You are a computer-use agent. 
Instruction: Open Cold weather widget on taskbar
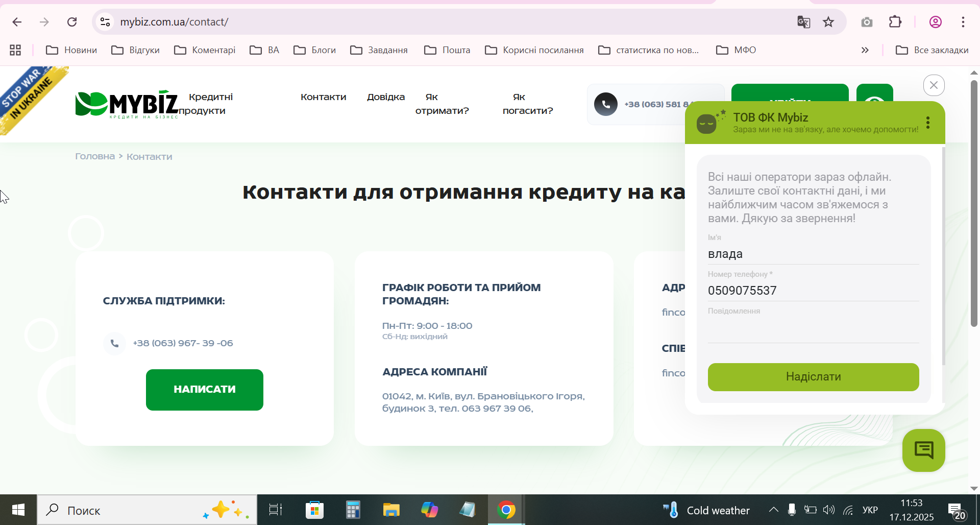(706, 510)
